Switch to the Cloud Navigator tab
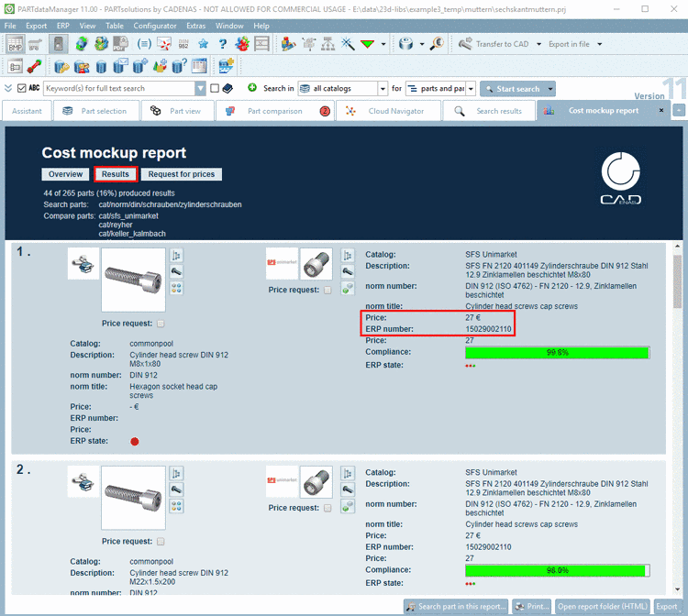Viewport: 688px width, 616px height. pos(389,111)
